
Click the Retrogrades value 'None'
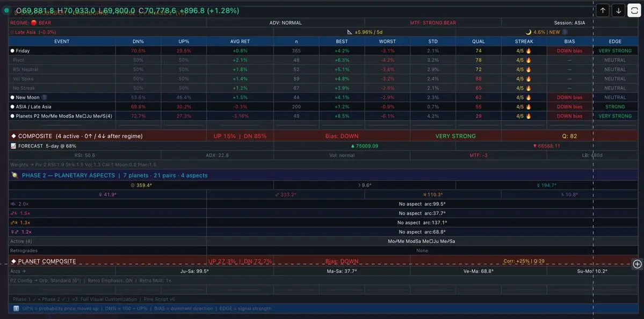click(x=422, y=250)
